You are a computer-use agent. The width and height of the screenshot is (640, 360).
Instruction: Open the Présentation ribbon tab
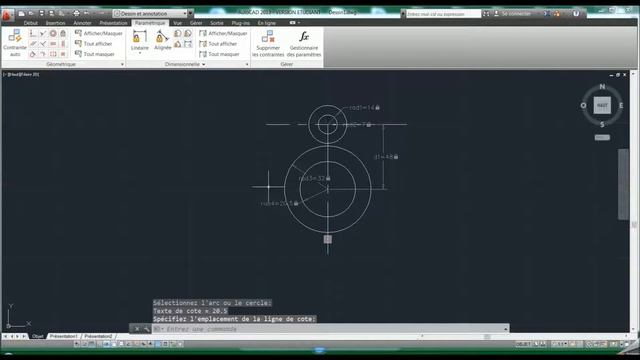(x=113, y=23)
